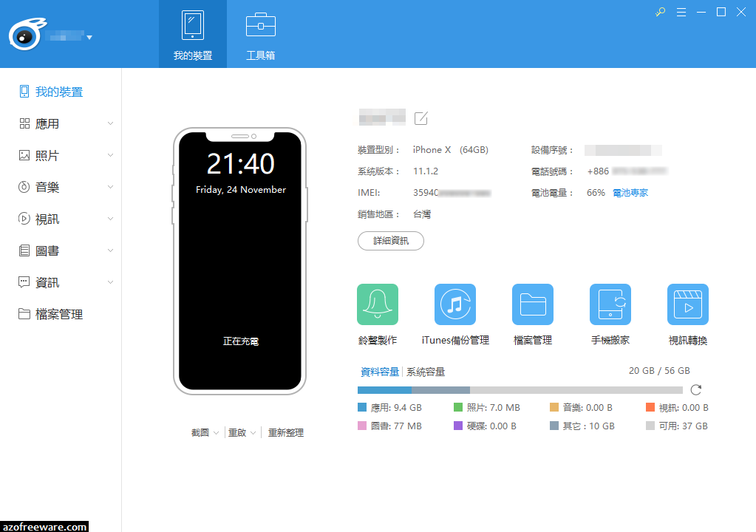Viewport: 756px width, 532px height.
Task: Expand the 照片 sidebar chevron
Action: point(110,155)
